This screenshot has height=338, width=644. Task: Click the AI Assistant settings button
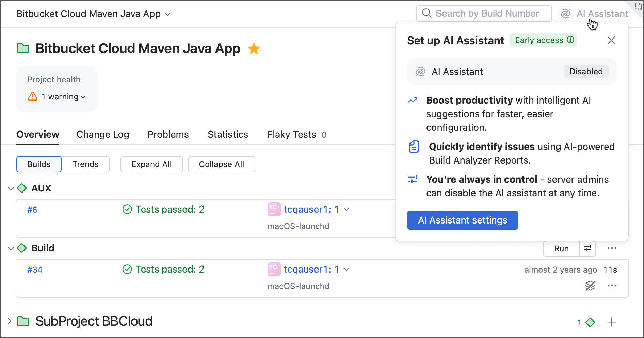(x=462, y=220)
